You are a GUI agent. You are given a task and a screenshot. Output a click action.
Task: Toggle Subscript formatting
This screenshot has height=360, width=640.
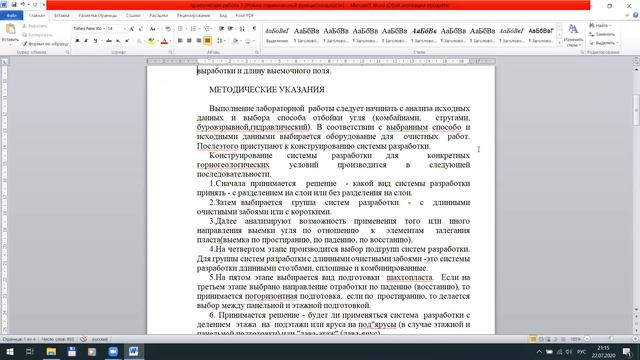[x=118, y=41]
